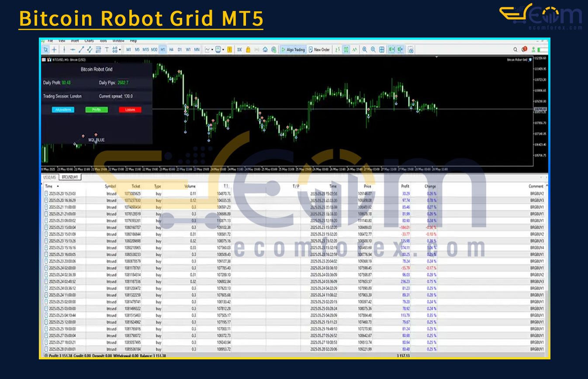The width and height of the screenshot is (588, 379).
Task: Switch chart to M1 timeframe
Action: tap(128, 50)
